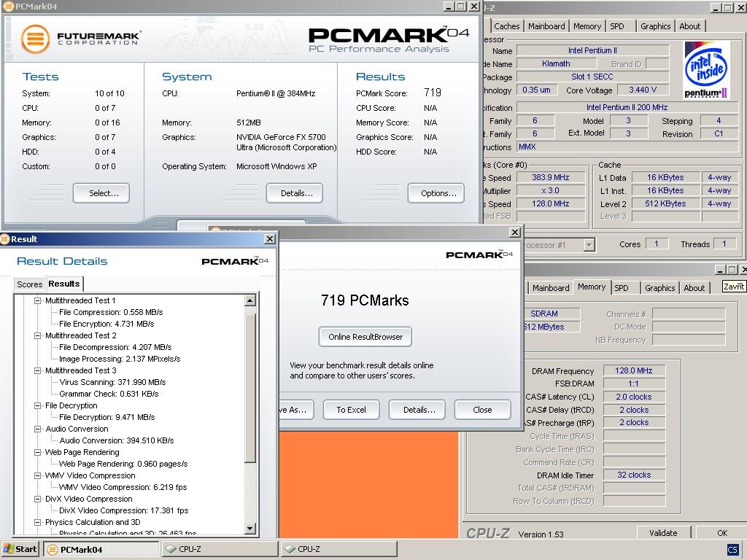Select File Encryption: 4.731 MB/s row
Screen dimensions: 747x560
(x=107, y=324)
